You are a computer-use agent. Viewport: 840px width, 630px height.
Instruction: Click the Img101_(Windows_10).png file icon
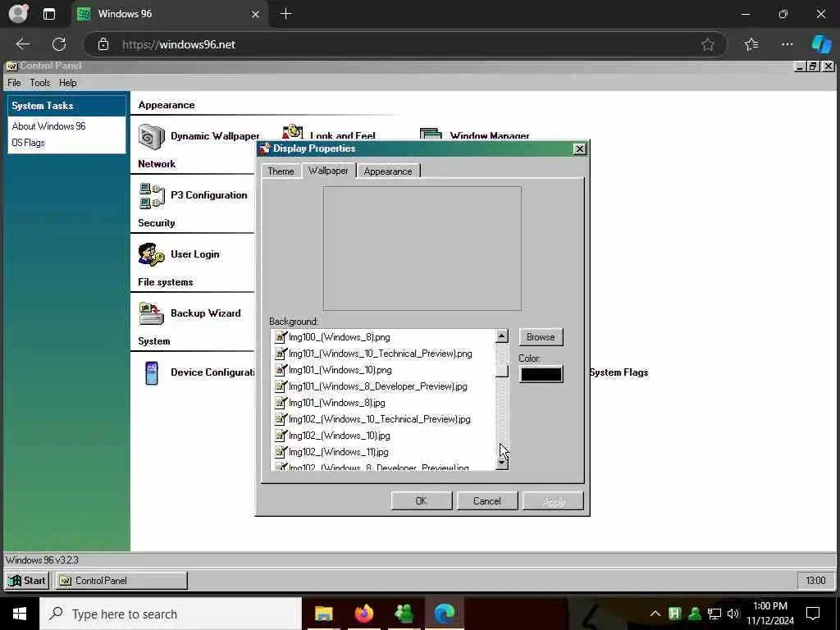(x=281, y=370)
